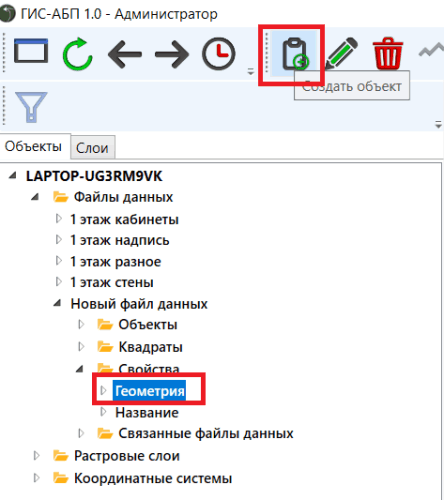444x500 pixels.
Task: Go forward with the right arrow
Action: (x=172, y=54)
